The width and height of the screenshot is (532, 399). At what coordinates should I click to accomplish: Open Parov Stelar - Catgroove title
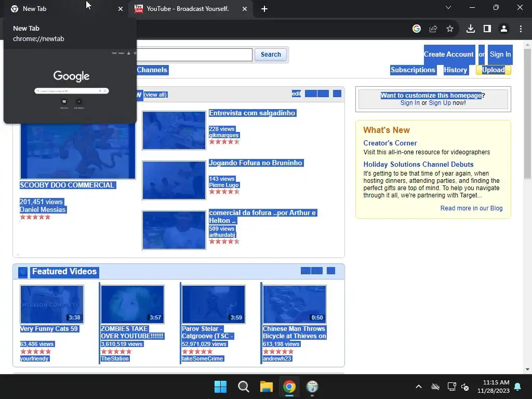pyautogui.click(x=207, y=332)
